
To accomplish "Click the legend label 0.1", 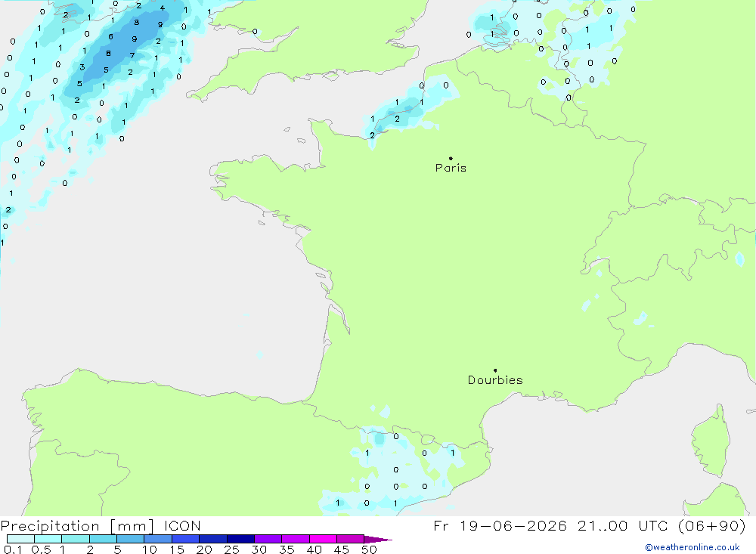I will pyautogui.click(x=13, y=549).
